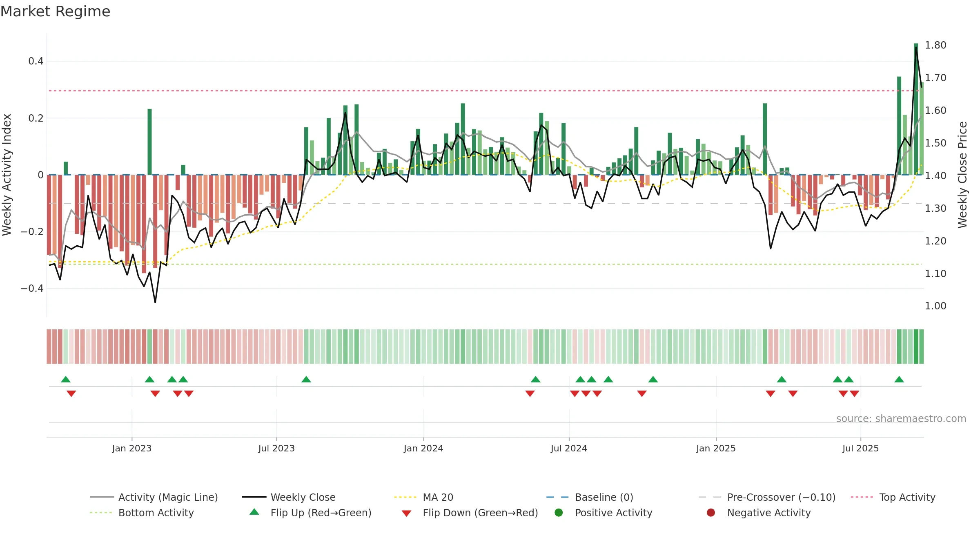980x551 pixels.
Task: Toggle the Bottom Activity legend entry
Action: coord(142,513)
